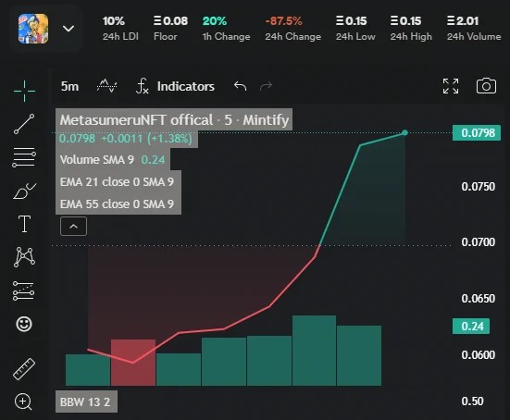Click the Floor 0.08 stat
The height and width of the screenshot is (420, 510).
(x=170, y=29)
